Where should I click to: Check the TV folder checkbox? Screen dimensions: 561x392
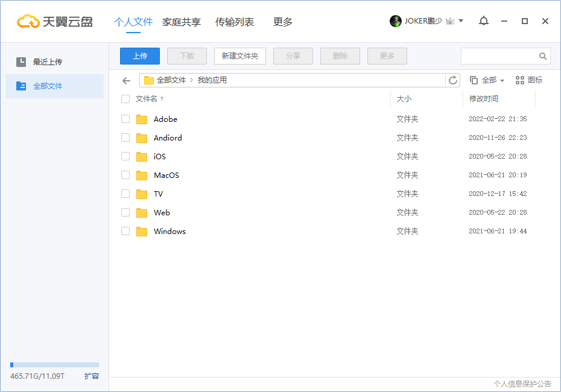click(125, 194)
